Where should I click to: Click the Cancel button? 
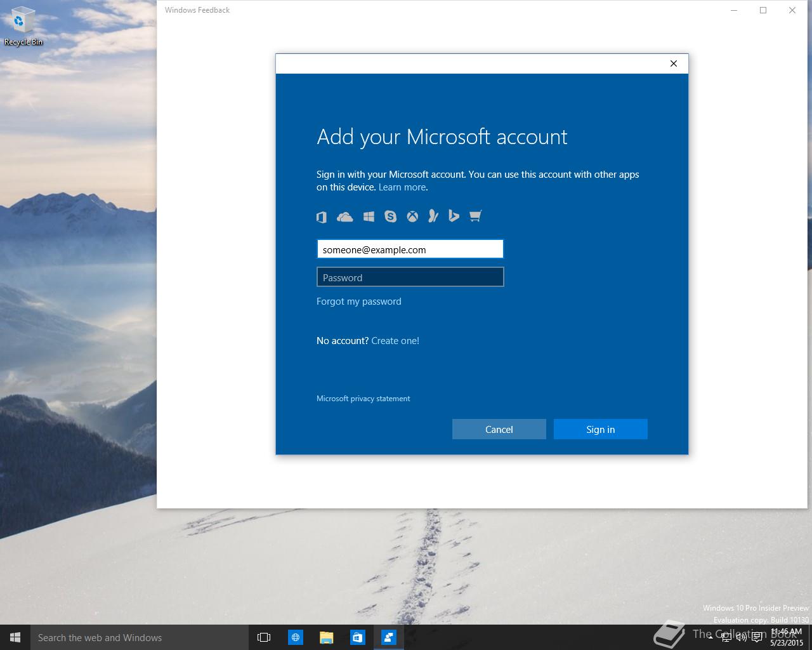pyautogui.click(x=499, y=429)
